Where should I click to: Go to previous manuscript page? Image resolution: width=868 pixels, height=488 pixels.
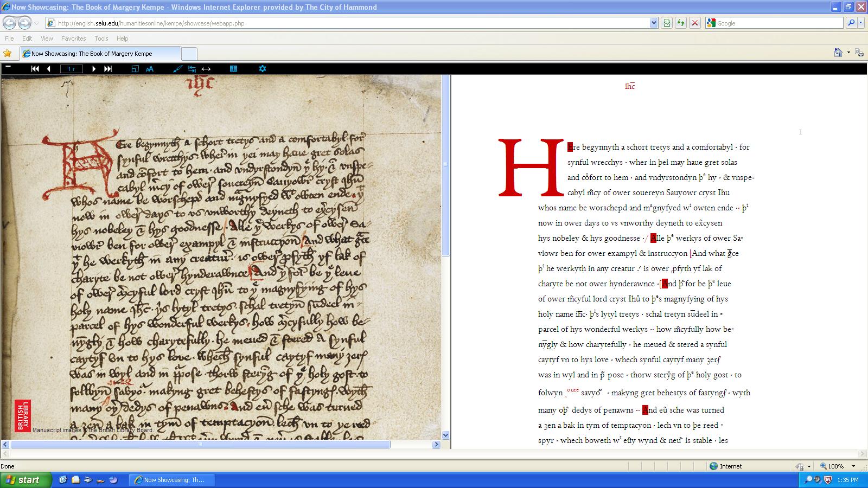(49, 69)
